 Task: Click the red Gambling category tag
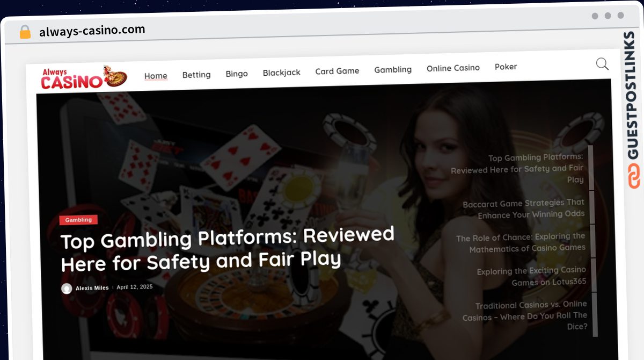point(78,220)
